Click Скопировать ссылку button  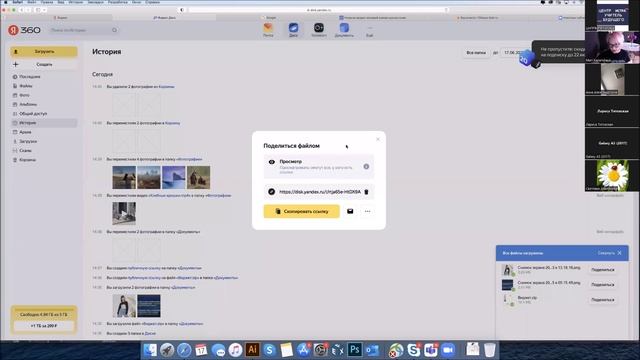302,211
